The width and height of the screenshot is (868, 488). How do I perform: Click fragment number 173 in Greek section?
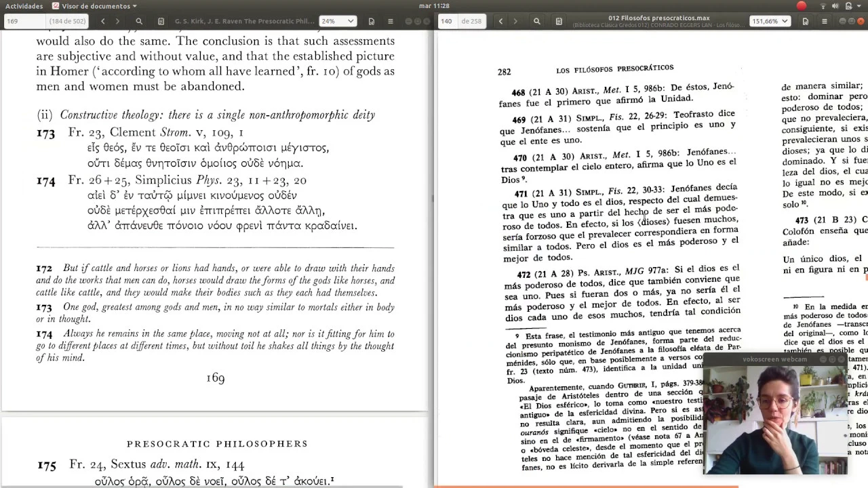coord(45,134)
